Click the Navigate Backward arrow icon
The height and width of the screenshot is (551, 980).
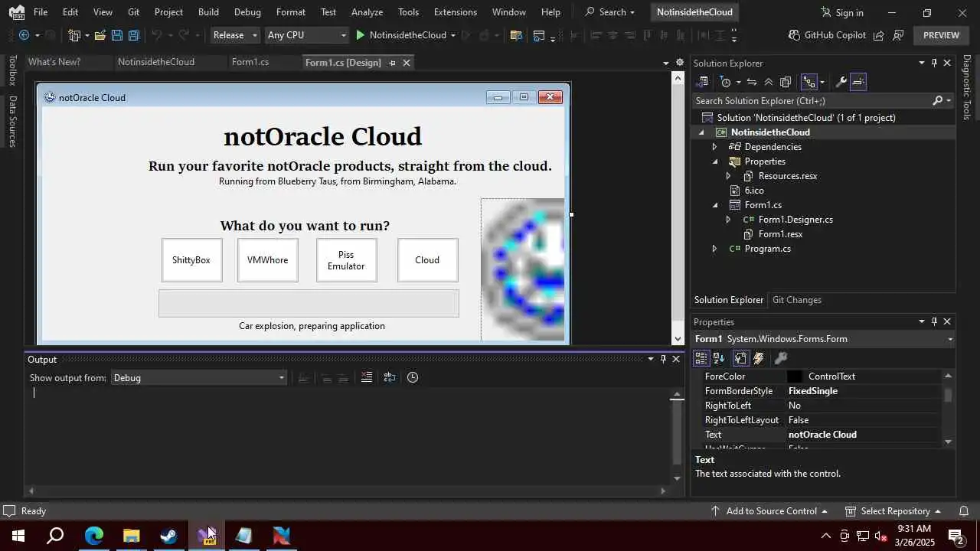point(24,35)
